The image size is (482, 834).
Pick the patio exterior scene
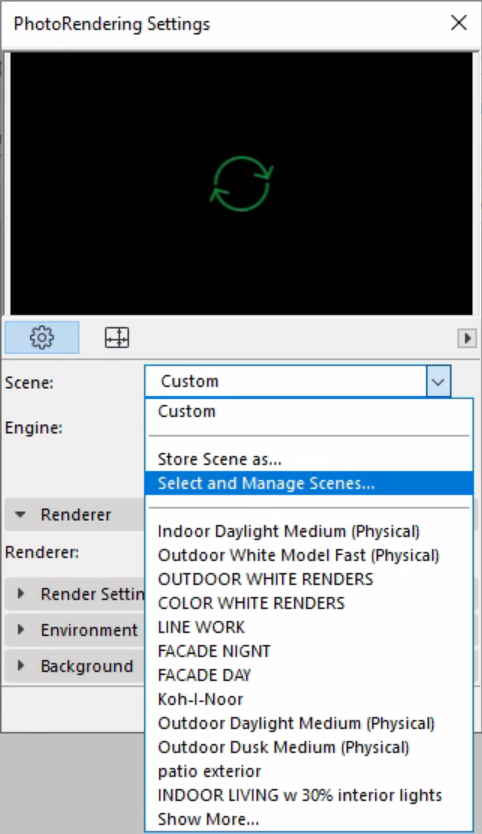(309, 771)
